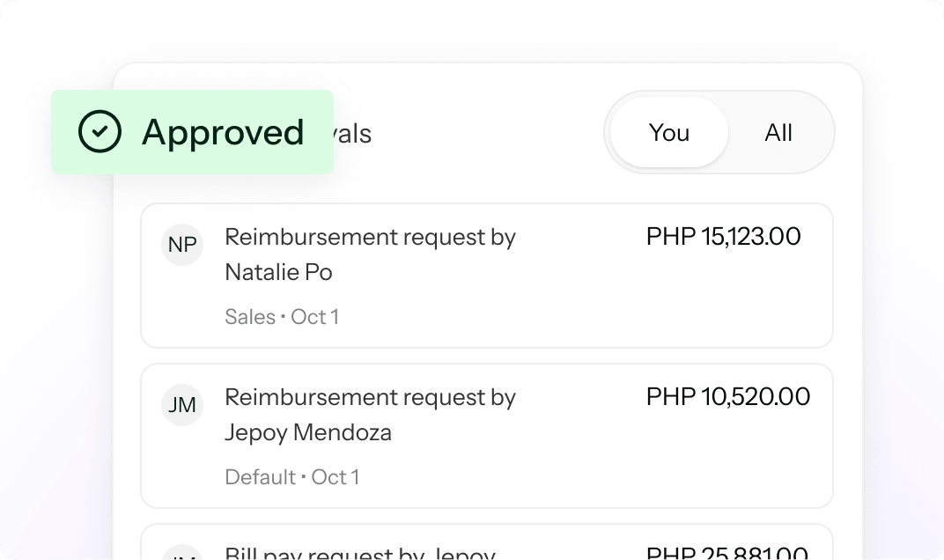Switch the filter toggle to All
Viewport: 944px width, 560px height.
pos(778,133)
